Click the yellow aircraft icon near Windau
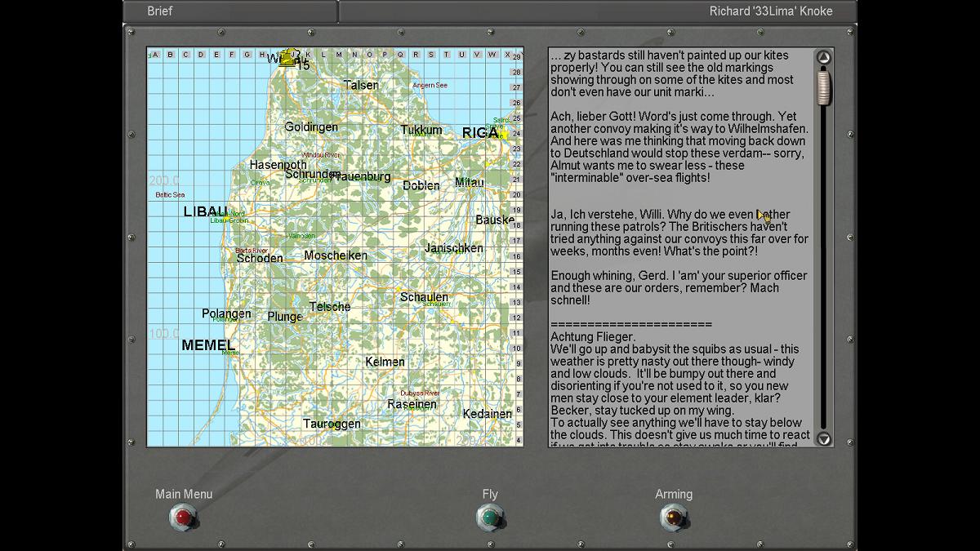Image resolution: width=980 pixels, height=551 pixels. click(288, 58)
